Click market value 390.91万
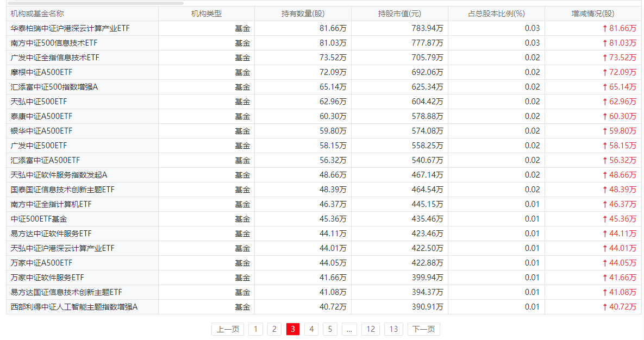 (427, 307)
